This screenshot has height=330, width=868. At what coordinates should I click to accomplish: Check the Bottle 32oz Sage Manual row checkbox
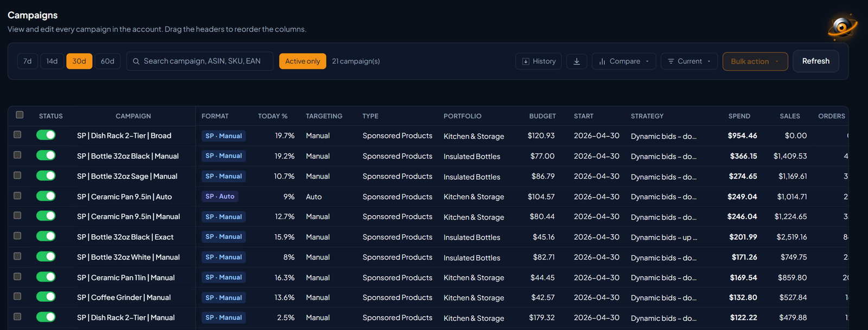coord(17,175)
